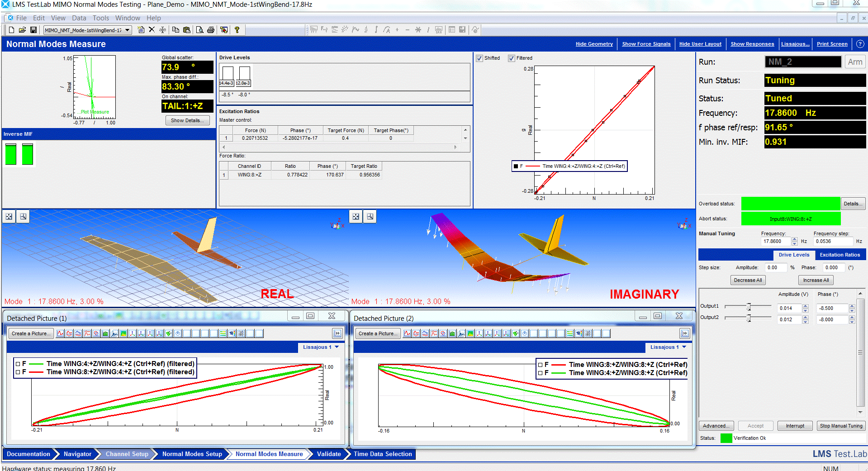Viewport: 868px width, 471px height.
Task: Switch to the Excitation Ratios tab
Action: click(840, 255)
